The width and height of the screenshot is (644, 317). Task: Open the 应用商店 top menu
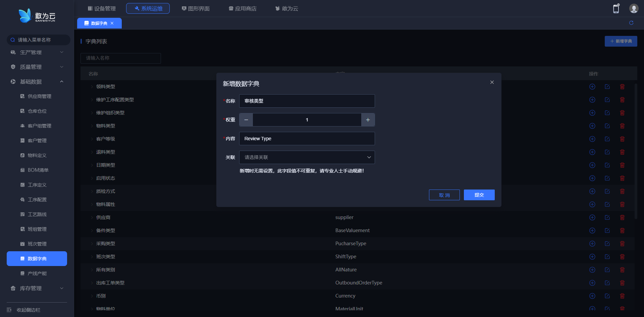pyautogui.click(x=243, y=8)
